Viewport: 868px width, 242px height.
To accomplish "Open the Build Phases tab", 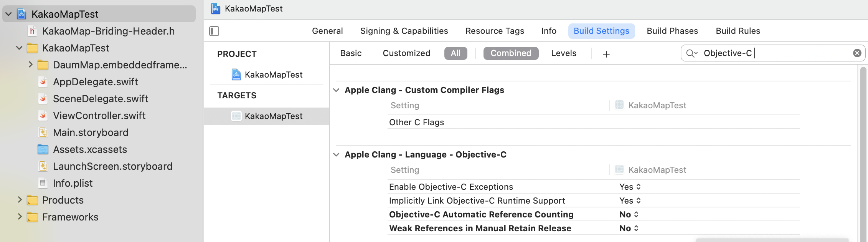I will (672, 31).
